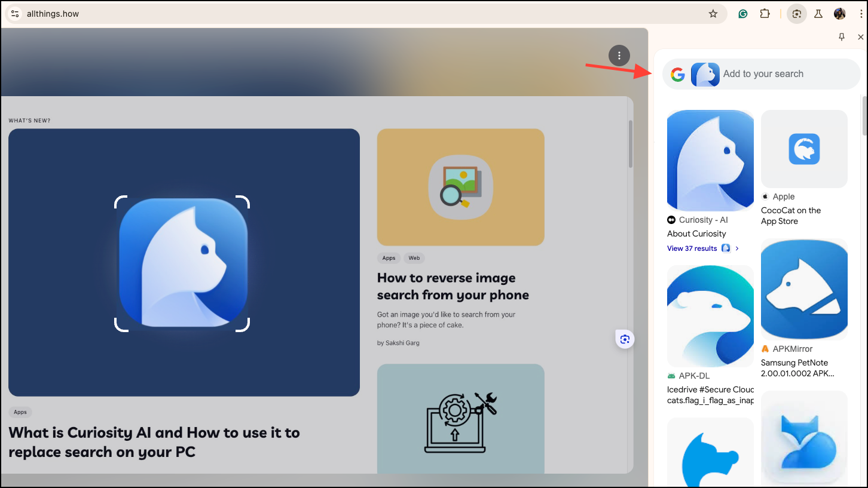Open the blue fox icon result image
The width and height of the screenshot is (868, 488).
pos(804,439)
